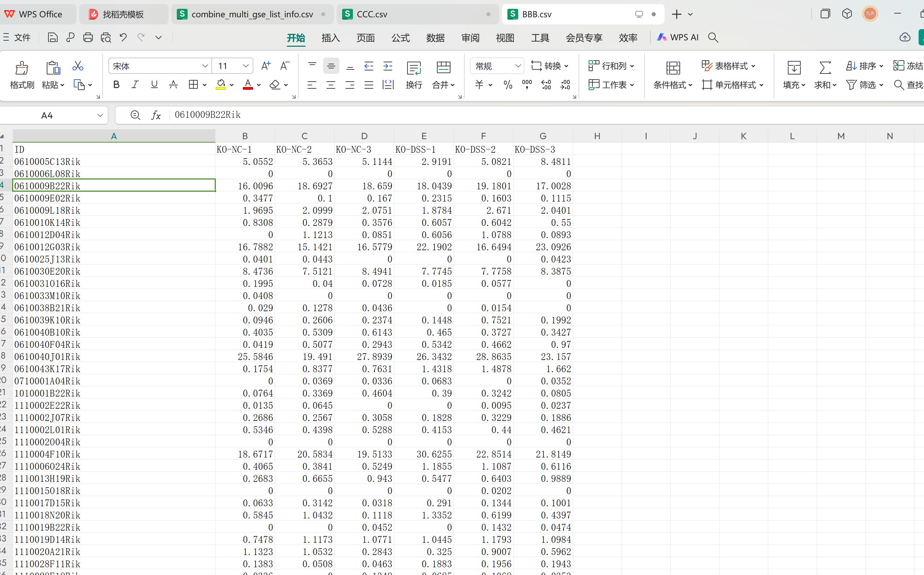Viewport: 924px width, 575px height.
Task: Expand the font size 11 dropdown
Action: coord(246,66)
